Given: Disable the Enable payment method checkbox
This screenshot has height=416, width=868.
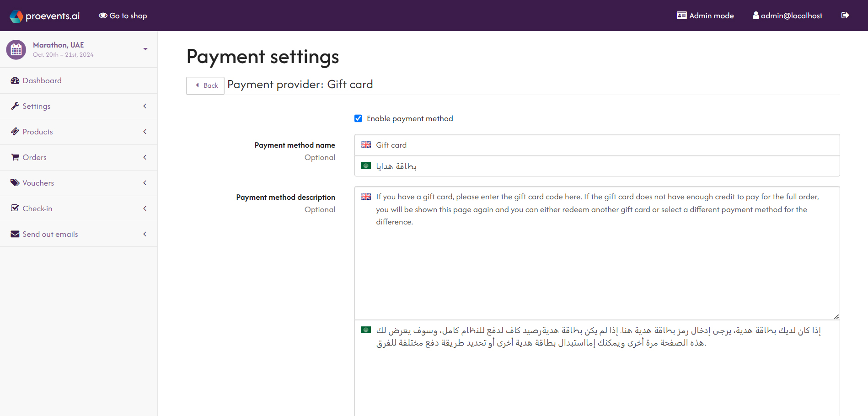Looking at the screenshot, I should pyautogui.click(x=358, y=118).
